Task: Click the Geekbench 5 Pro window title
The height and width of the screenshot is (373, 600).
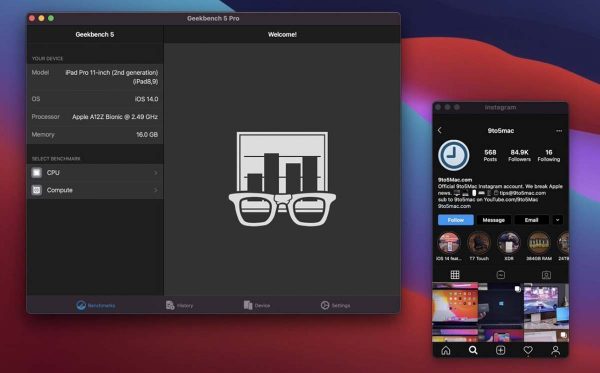Action: [213, 18]
